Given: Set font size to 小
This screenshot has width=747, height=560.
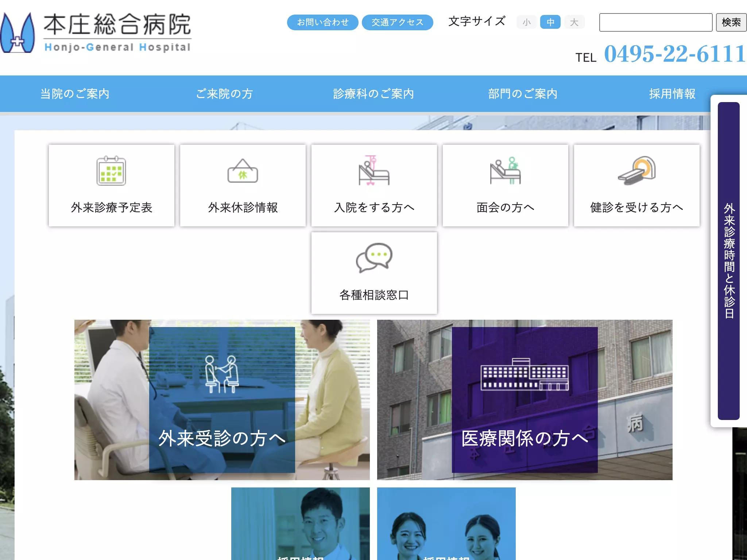Looking at the screenshot, I should (x=526, y=22).
